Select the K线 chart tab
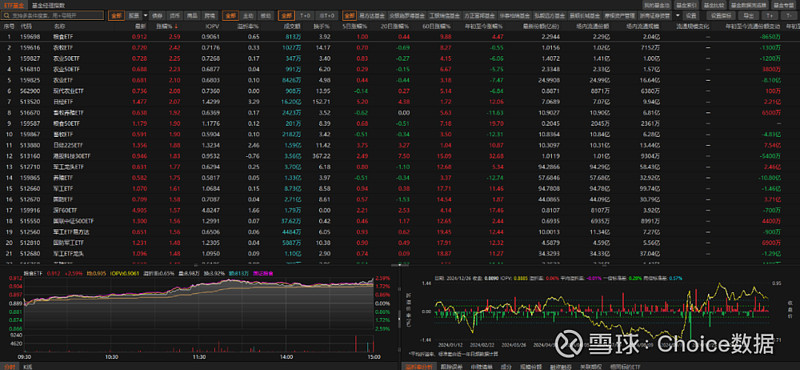Image resolution: width=800 pixels, height=370 pixels. [x=28, y=366]
